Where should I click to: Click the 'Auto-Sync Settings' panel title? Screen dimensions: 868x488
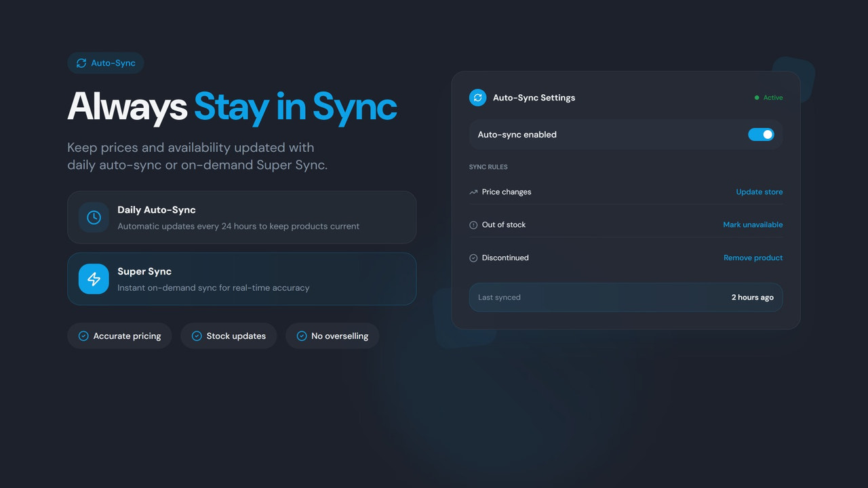tap(534, 98)
